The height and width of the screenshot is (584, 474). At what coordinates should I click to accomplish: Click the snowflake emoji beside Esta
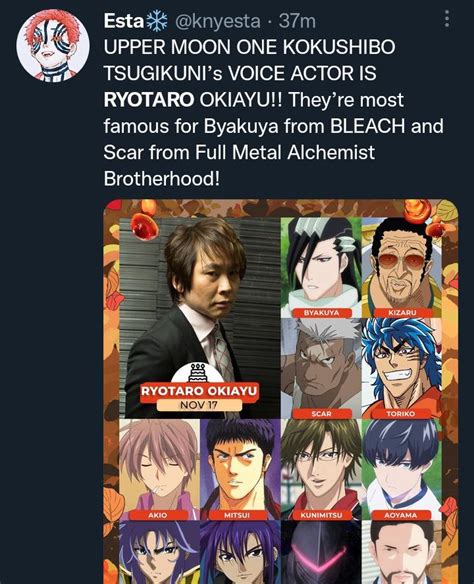[x=156, y=20]
